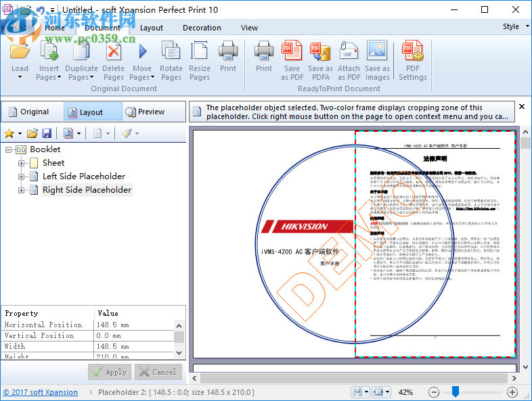
Task: Click the Delete Pages icon
Action: (113, 51)
